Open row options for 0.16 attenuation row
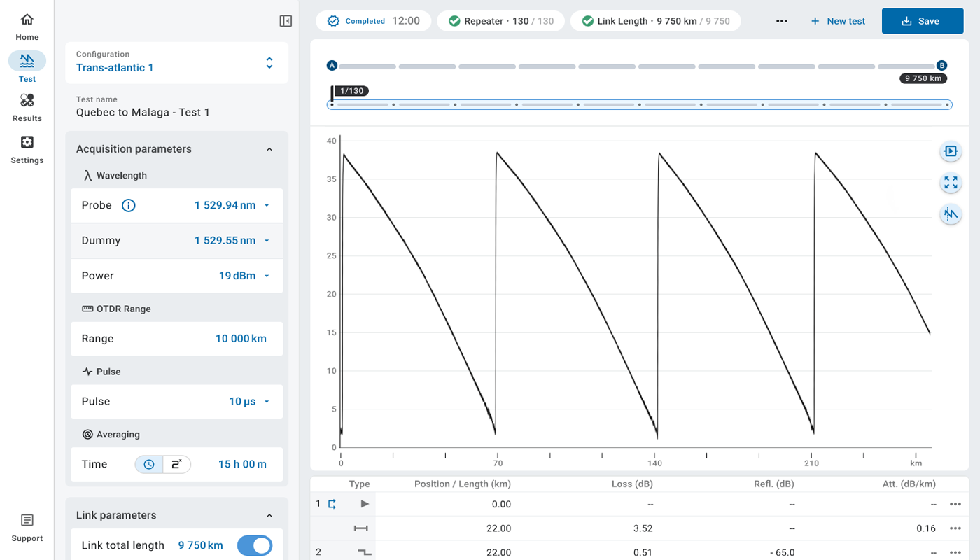Screen dimensions: 980x560 (x=955, y=528)
